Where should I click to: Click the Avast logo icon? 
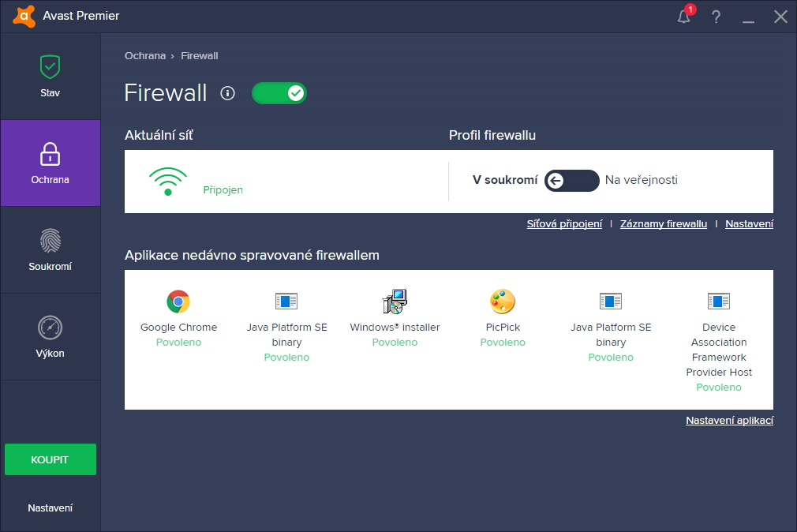24,16
